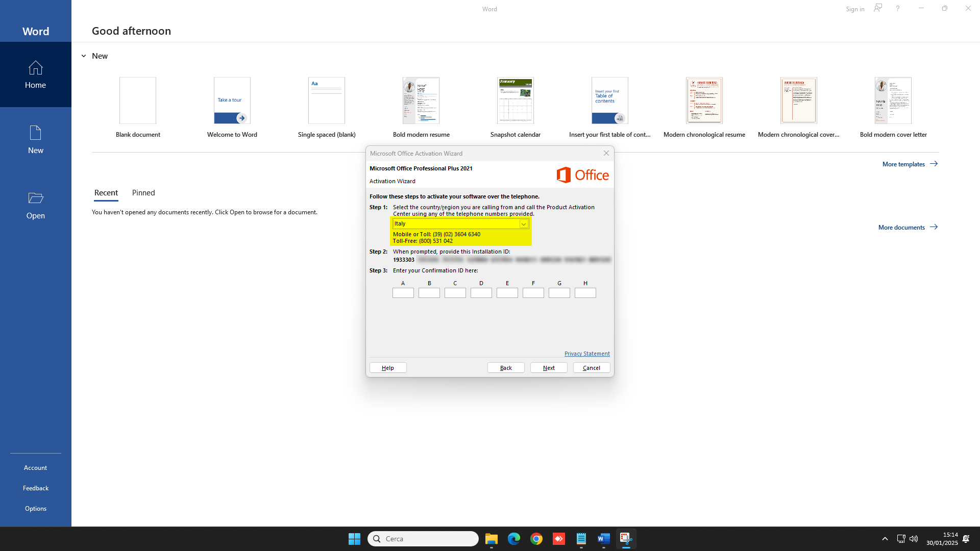Select the Blank document template
The width and height of the screenshot is (980, 551).
coord(138,101)
